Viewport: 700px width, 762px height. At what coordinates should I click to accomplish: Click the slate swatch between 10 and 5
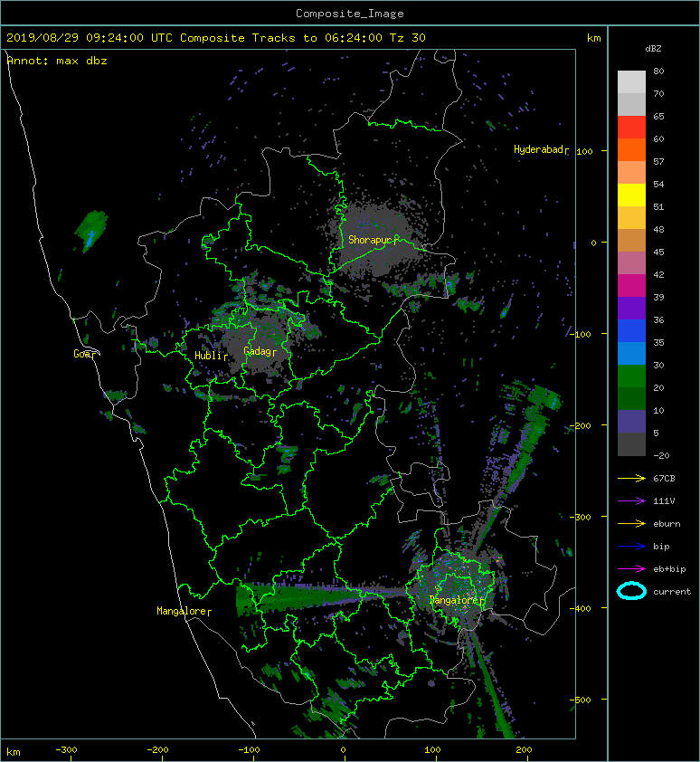point(631,422)
